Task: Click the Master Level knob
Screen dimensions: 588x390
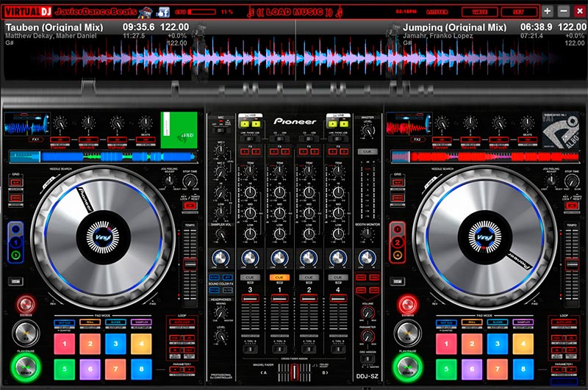Action: click(367, 131)
